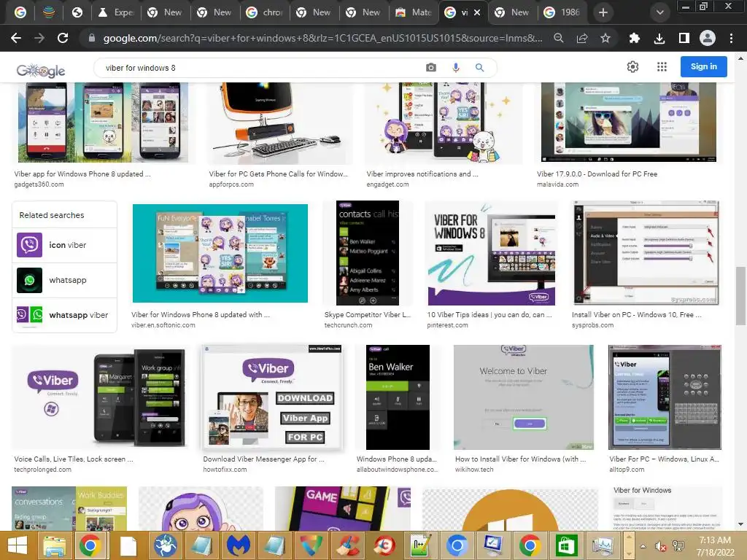Open Google apps grid
The height and width of the screenshot is (560, 747).
(x=662, y=66)
